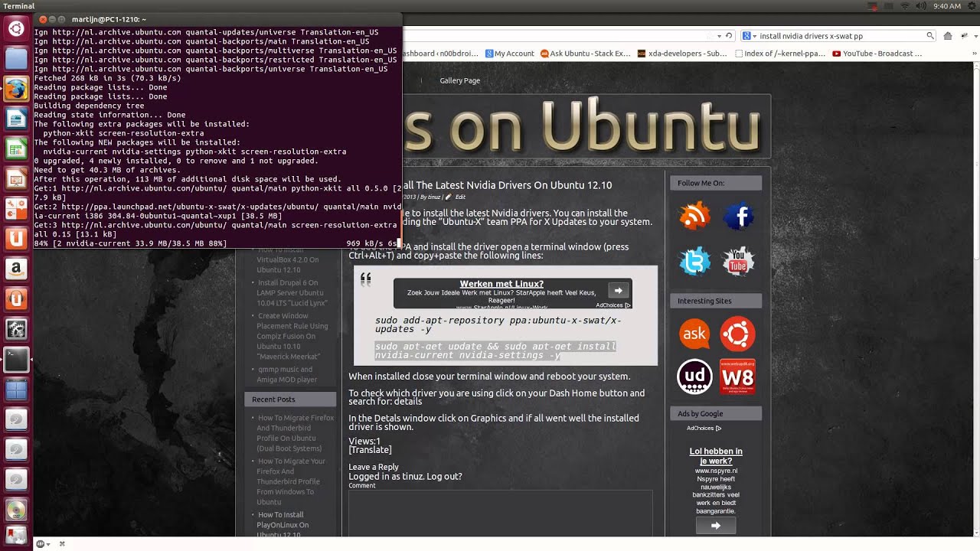Open the 'ud' interesting site icon
The height and width of the screenshot is (551, 980).
tap(694, 377)
